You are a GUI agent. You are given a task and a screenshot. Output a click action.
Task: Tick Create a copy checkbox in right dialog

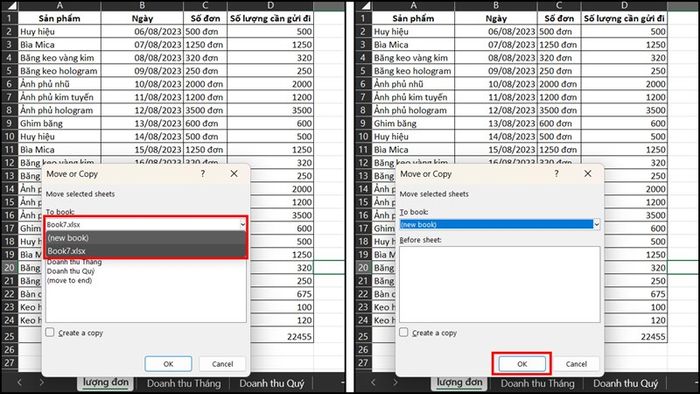[404, 332]
